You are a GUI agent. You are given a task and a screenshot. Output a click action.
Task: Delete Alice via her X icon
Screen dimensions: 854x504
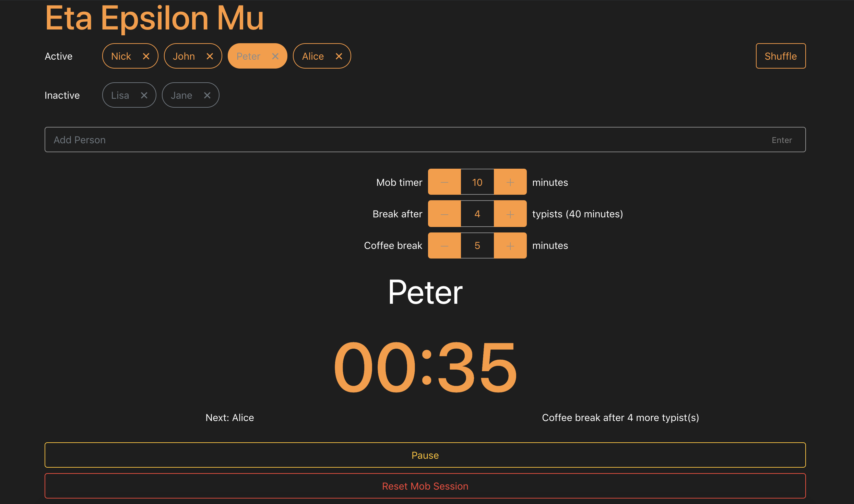[x=339, y=56]
